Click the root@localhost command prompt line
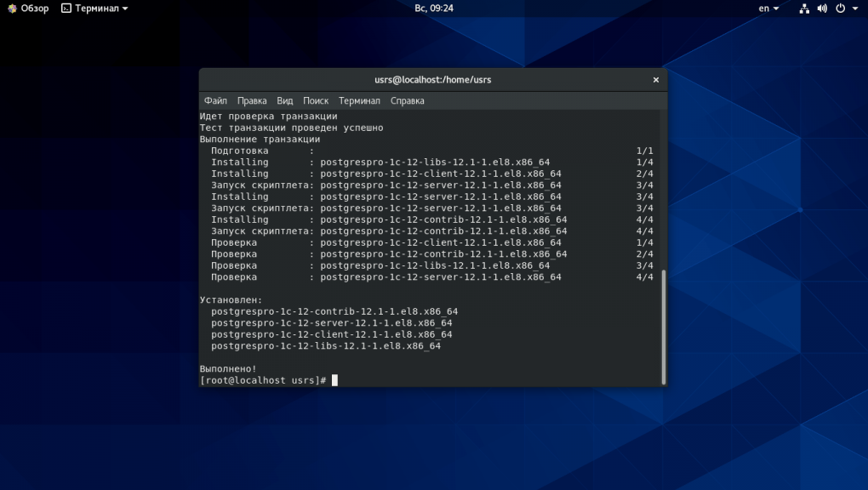This screenshot has height=490, width=868. pyautogui.click(x=264, y=380)
